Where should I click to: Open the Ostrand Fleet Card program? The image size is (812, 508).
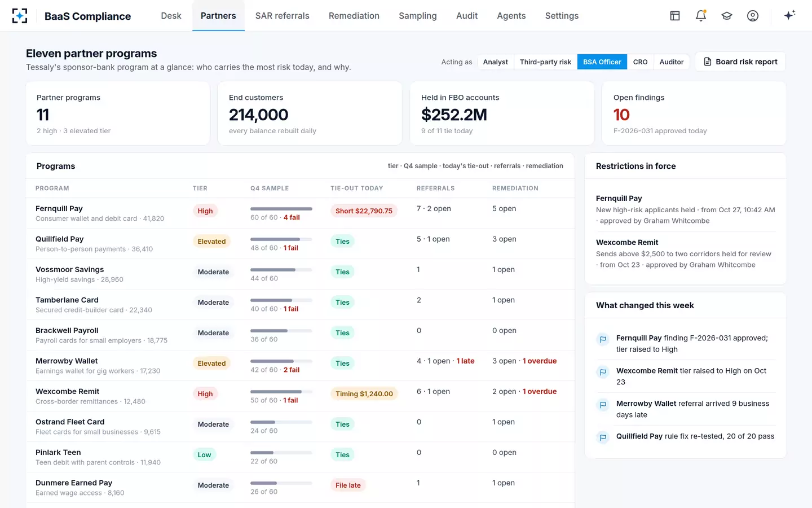(300, 427)
